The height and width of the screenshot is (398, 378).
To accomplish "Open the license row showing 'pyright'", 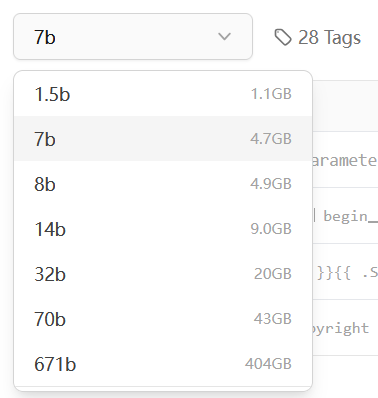I will [x=345, y=328].
